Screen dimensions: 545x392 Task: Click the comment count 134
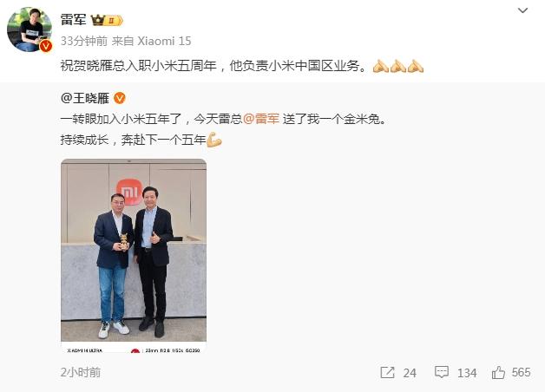467,373
